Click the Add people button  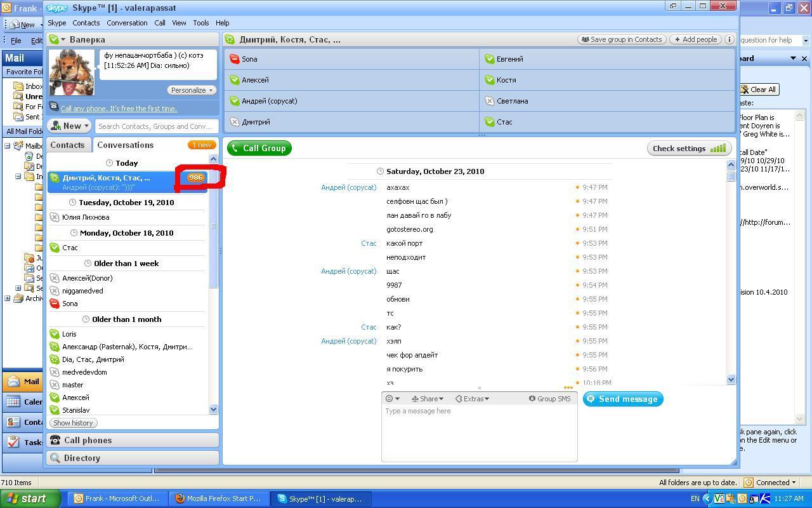(696, 39)
